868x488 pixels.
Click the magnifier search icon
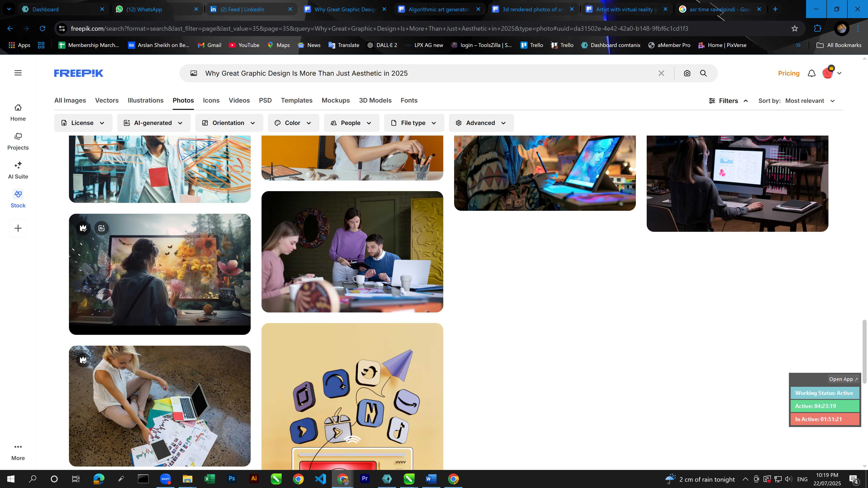coord(703,73)
